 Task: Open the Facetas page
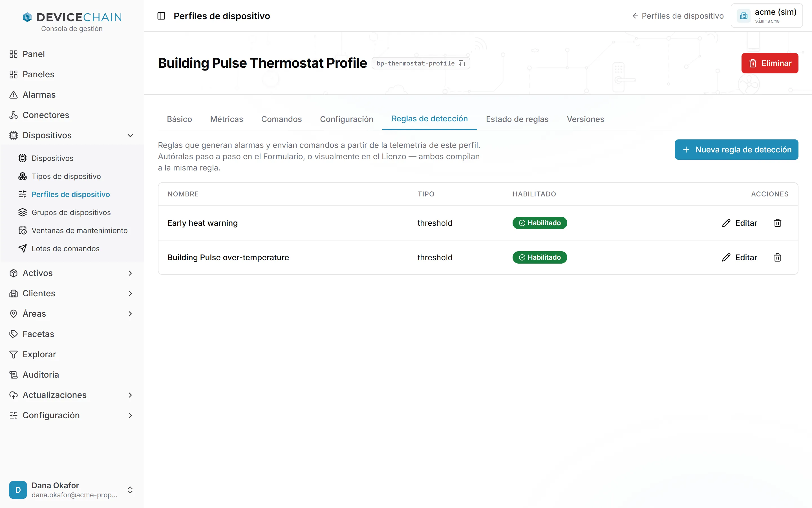(x=72, y=334)
